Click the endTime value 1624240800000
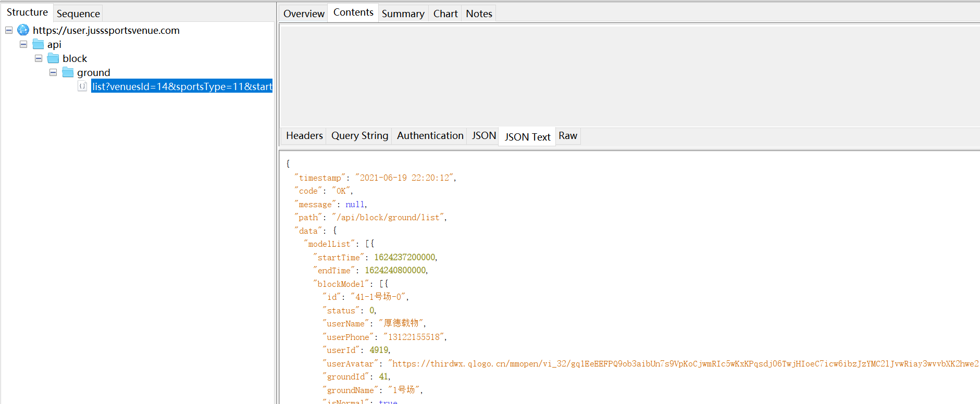Image resolution: width=980 pixels, height=404 pixels. 395,271
